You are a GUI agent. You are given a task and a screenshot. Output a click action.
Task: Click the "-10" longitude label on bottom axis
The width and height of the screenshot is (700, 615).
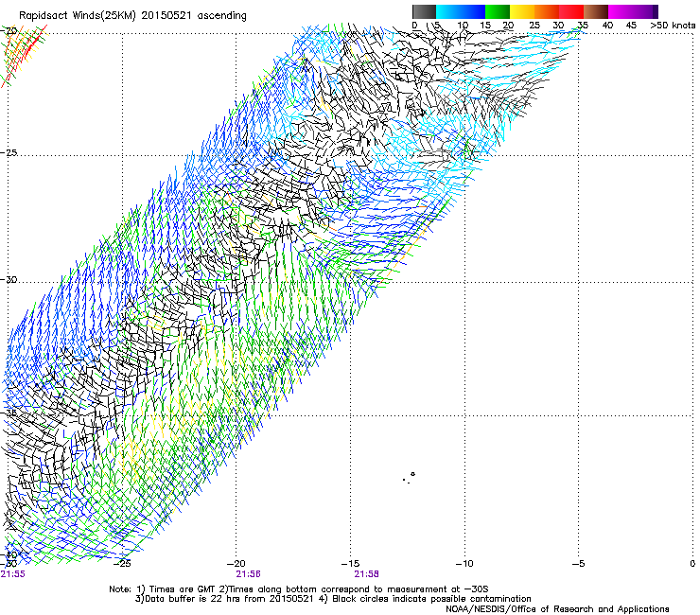(x=464, y=564)
